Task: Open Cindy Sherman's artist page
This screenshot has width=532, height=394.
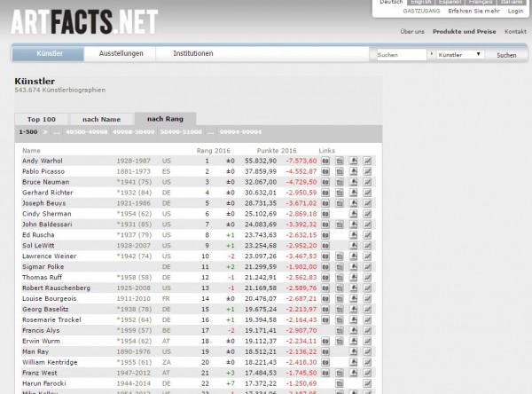Action: click(x=47, y=214)
